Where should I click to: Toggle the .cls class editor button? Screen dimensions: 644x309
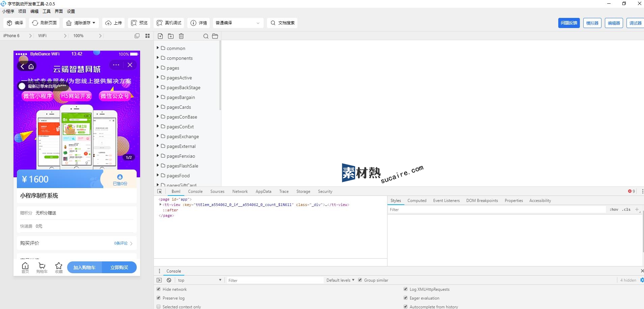pos(626,209)
